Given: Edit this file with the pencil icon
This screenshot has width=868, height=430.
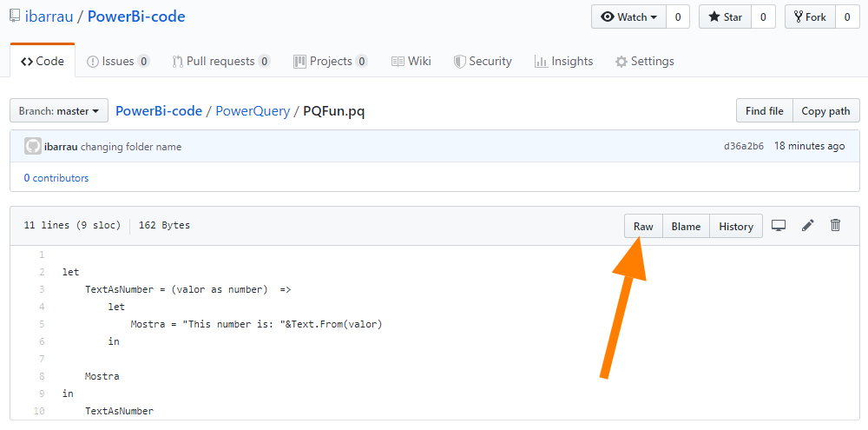Looking at the screenshot, I should pos(807,225).
